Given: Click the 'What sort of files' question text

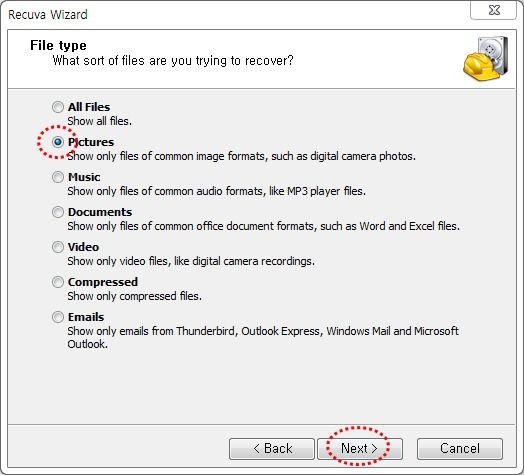Looking at the screenshot, I should [x=173, y=61].
